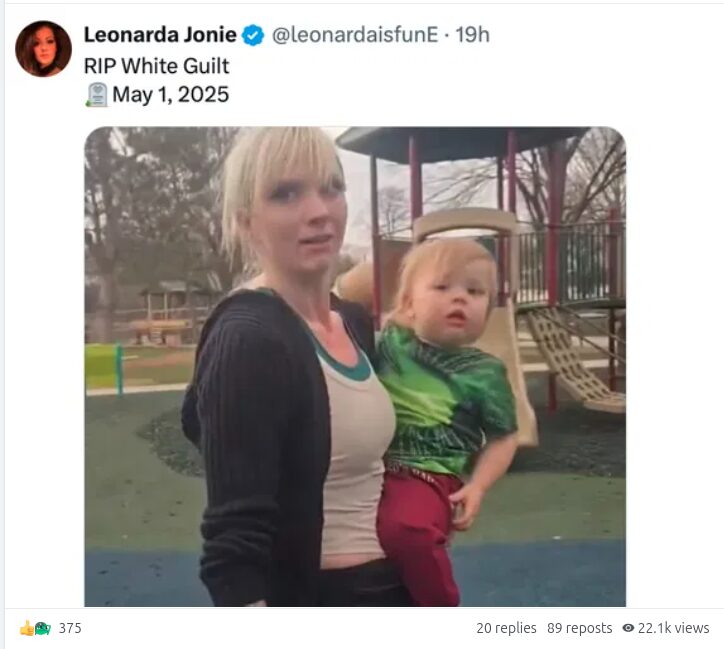
Task: Click the tan climbing net in photo
Action: [x=570, y=358]
